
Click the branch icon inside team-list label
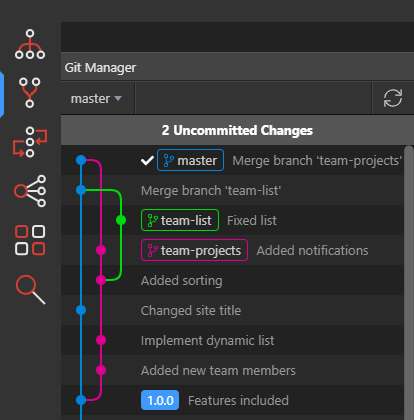point(152,220)
